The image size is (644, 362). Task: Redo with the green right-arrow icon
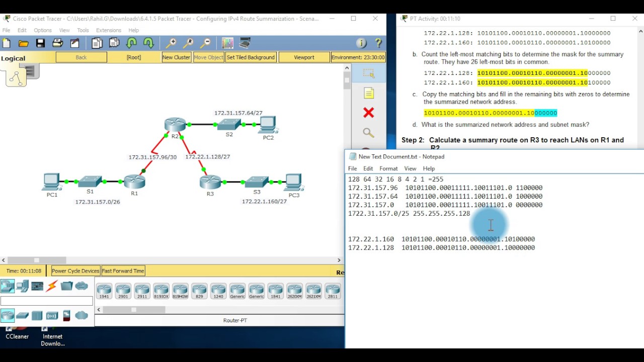[148, 44]
